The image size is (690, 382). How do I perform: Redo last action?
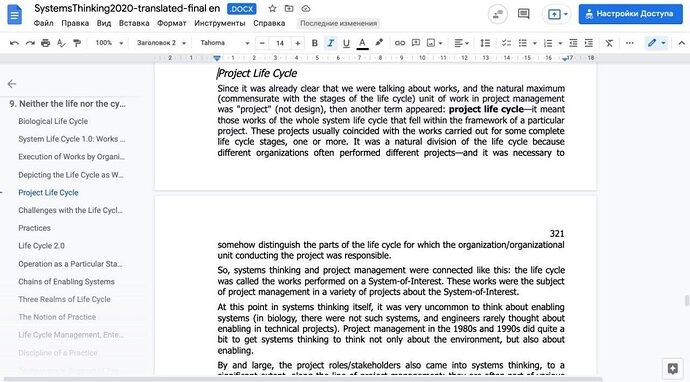tap(30, 43)
